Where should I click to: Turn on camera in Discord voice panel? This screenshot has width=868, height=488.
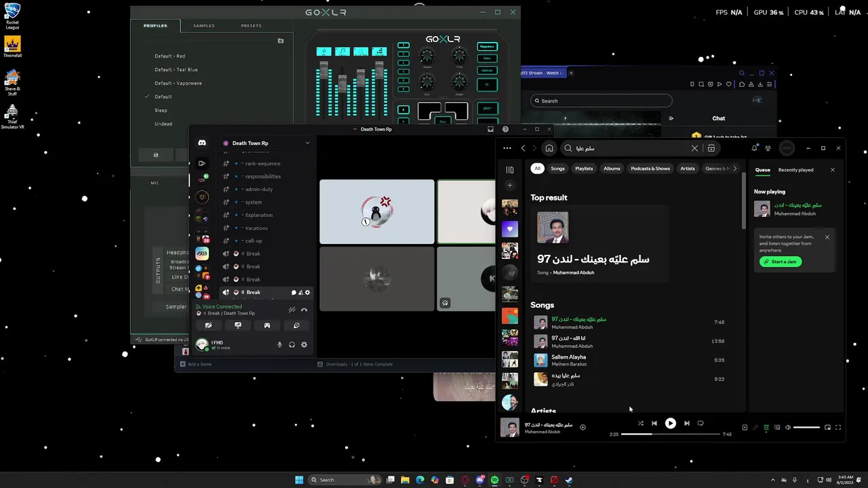coord(209,325)
